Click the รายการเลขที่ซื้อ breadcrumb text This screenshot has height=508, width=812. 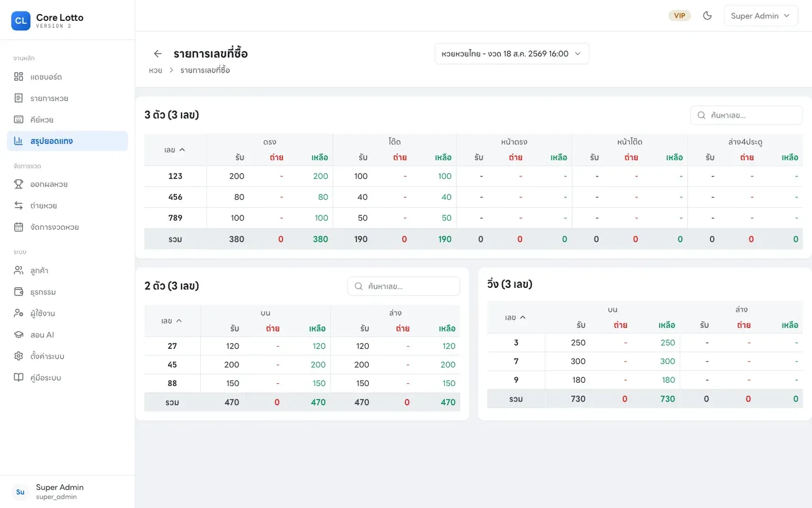pos(205,70)
